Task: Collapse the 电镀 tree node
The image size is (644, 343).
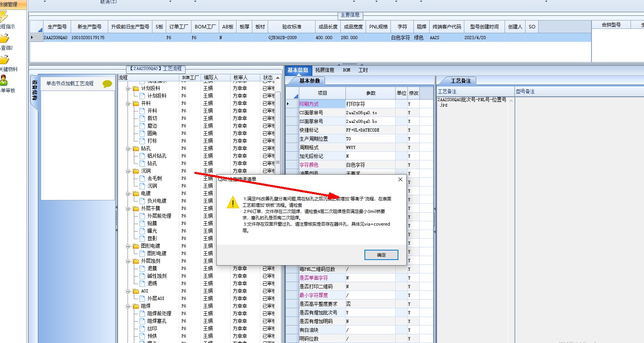Action: pyautogui.click(x=128, y=194)
